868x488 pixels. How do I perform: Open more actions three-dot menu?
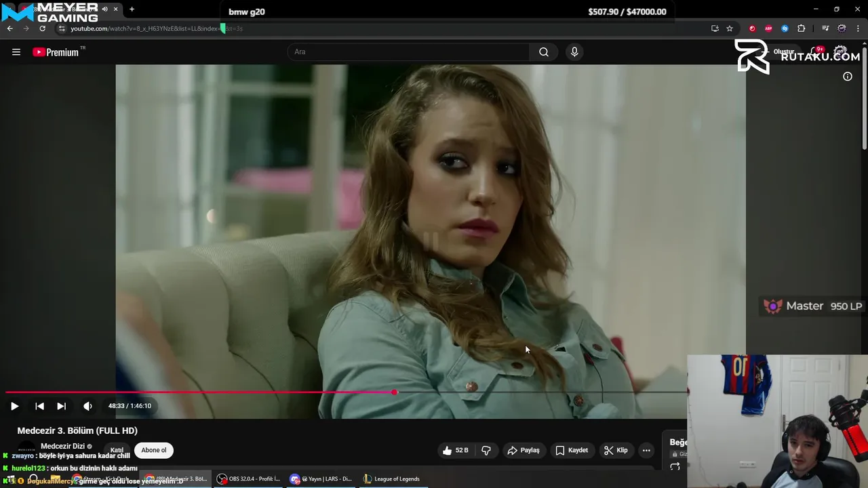tap(646, 450)
